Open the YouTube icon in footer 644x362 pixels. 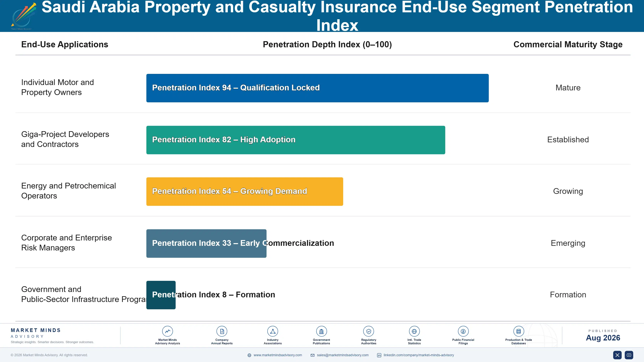point(629,355)
